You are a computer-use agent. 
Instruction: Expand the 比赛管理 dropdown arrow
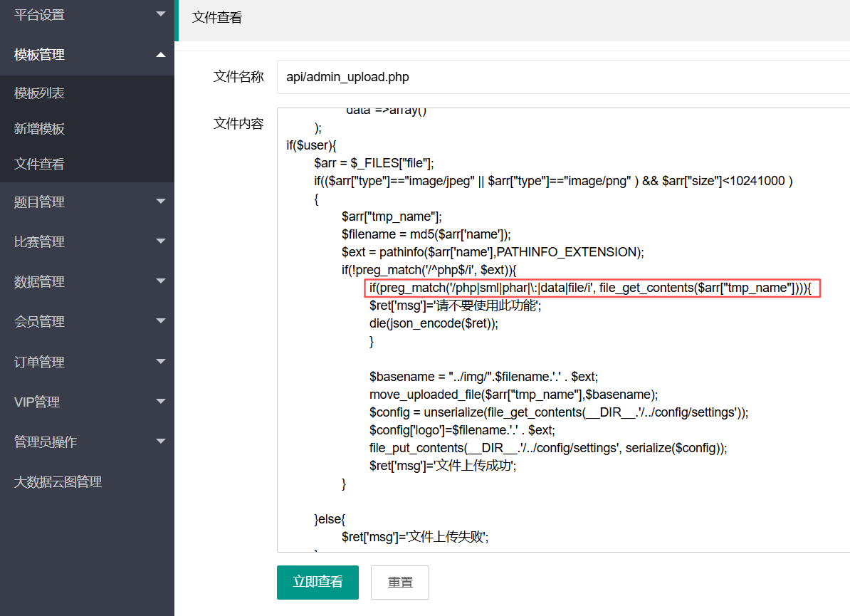click(160, 242)
